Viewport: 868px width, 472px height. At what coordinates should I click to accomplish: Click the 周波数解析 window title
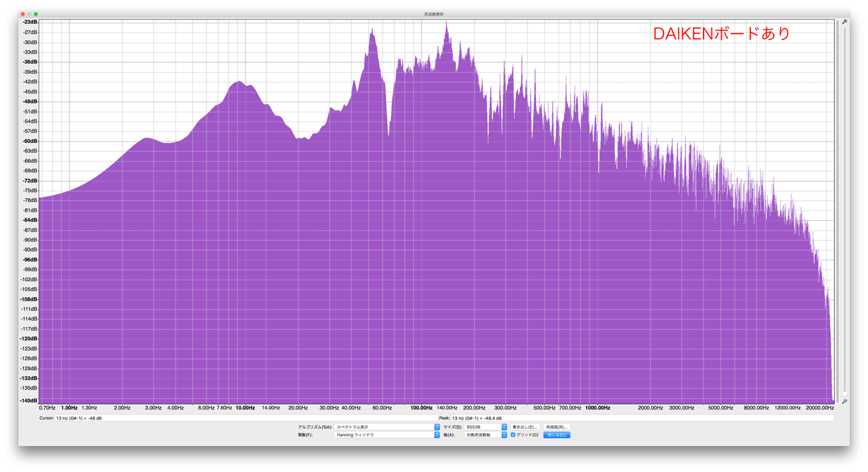point(434,14)
